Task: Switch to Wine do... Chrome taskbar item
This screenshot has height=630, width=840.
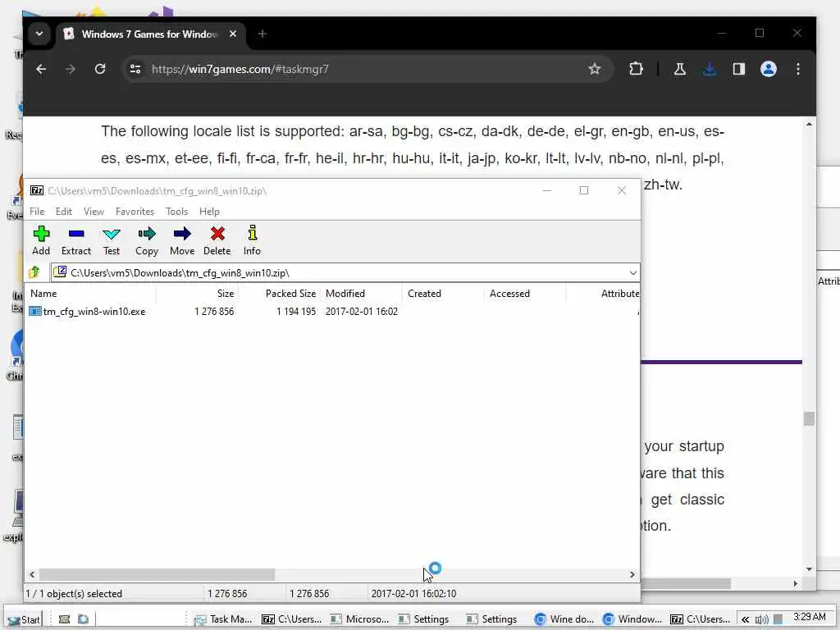Action: point(564,619)
